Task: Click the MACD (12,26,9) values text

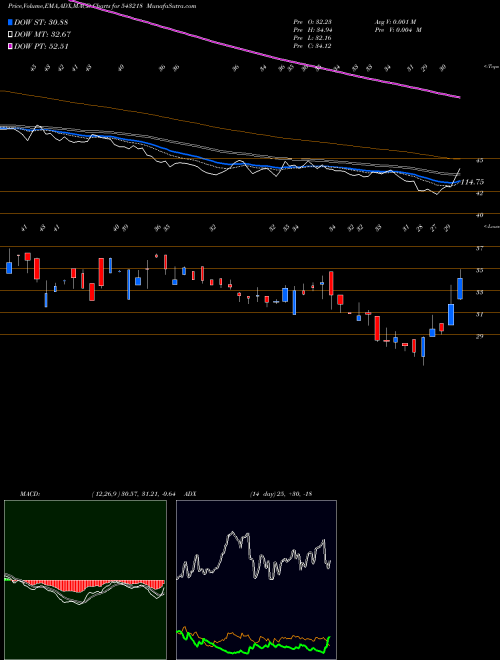Action: click(x=136, y=493)
